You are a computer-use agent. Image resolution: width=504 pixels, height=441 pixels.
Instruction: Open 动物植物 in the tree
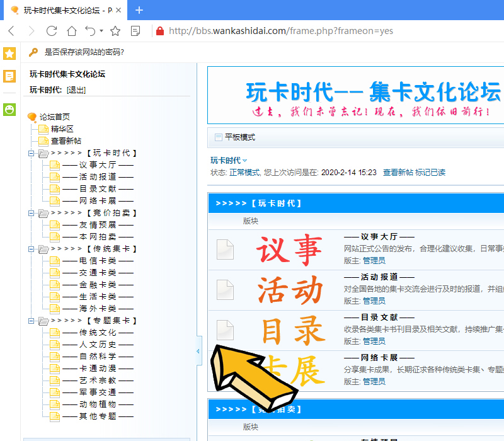[x=98, y=404]
